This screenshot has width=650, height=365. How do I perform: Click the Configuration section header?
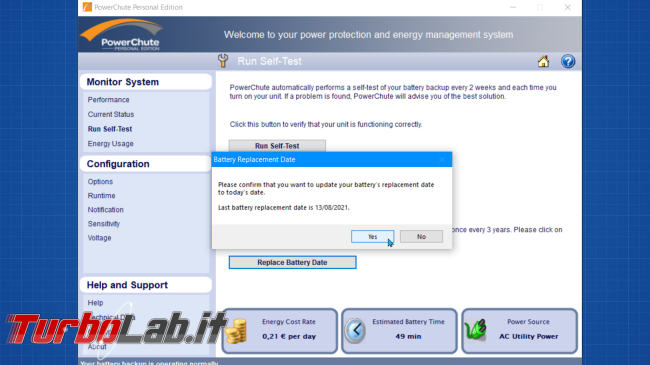pyautogui.click(x=146, y=164)
